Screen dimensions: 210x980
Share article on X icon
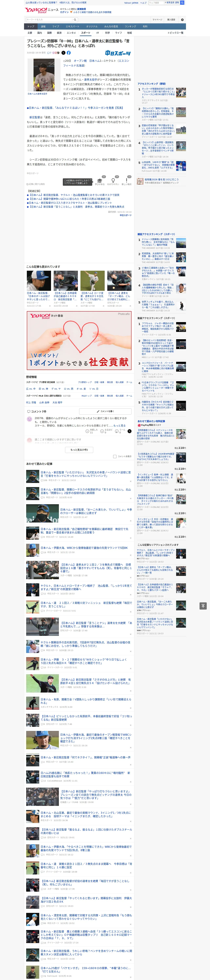[x=63, y=53]
